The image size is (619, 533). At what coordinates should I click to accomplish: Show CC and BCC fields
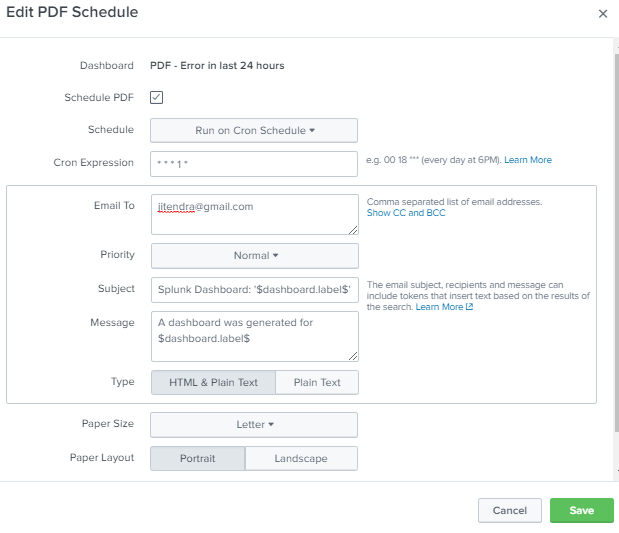tap(406, 213)
